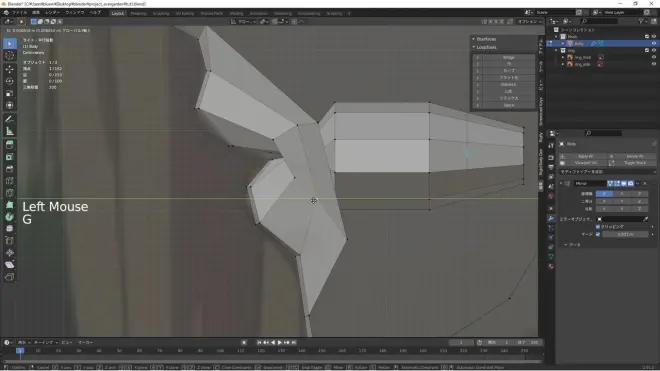Adjust the Merge distance value field

[x=625, y=234]
